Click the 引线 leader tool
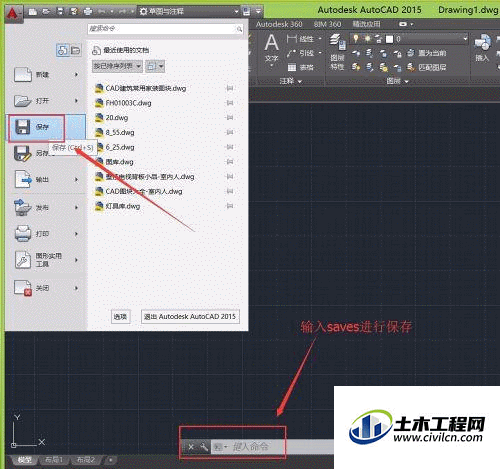This screenshot has height=469, width=500. [301, 53]
